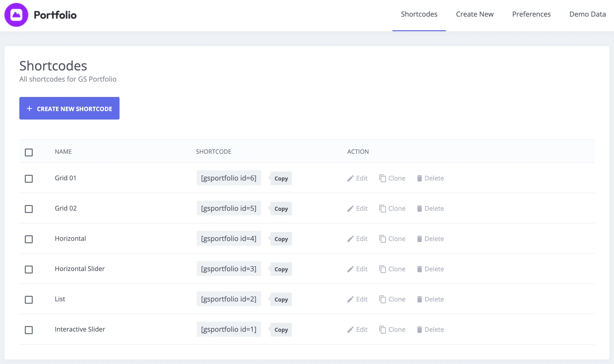Go to the Demo Data tab
This screenshot has height=364, width=614.
click(587, 14)
